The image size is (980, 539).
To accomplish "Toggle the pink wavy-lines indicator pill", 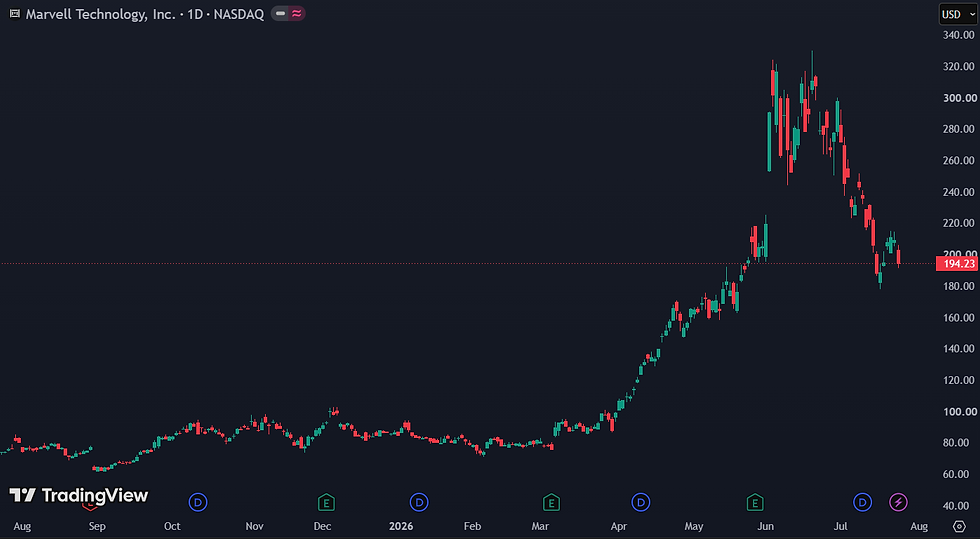I will point(296,14).
